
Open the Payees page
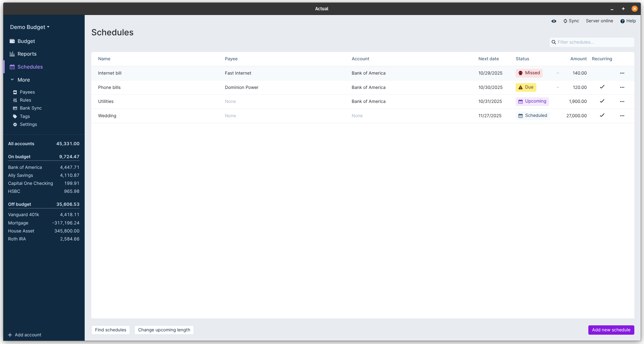(27, 92)
